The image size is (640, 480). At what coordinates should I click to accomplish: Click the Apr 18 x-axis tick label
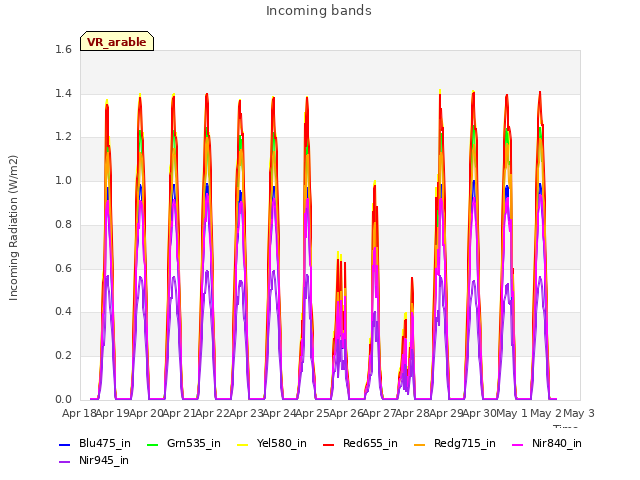pyautogui.click(x=79, y=413)
